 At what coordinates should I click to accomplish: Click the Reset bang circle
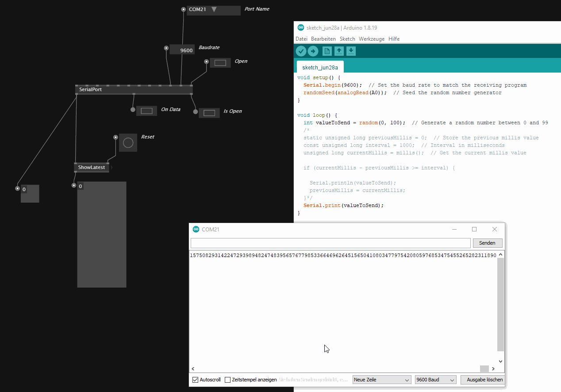click(128, 142)
